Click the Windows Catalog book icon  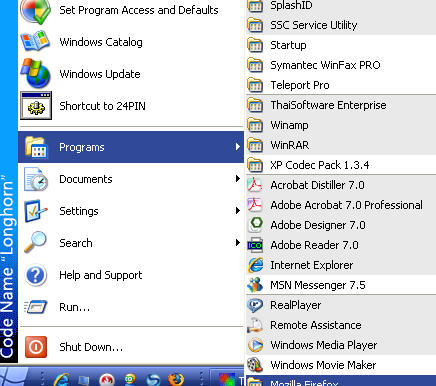point(35,41)
